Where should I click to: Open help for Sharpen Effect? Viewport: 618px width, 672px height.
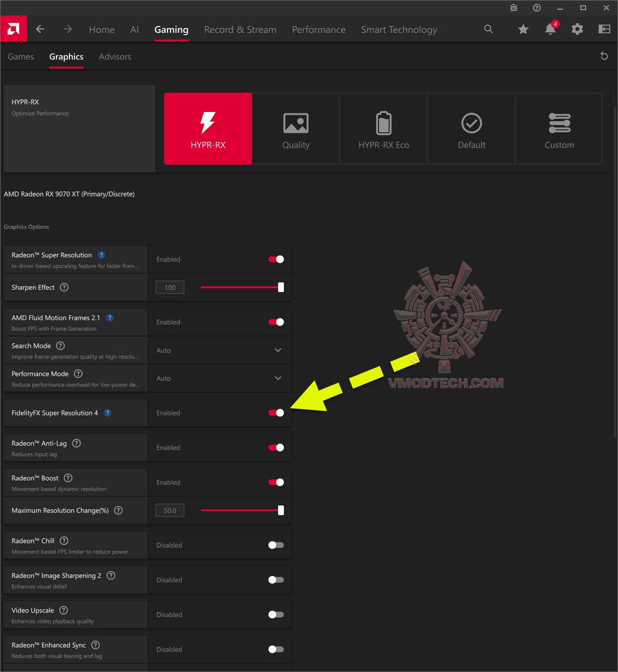point(64,287)
